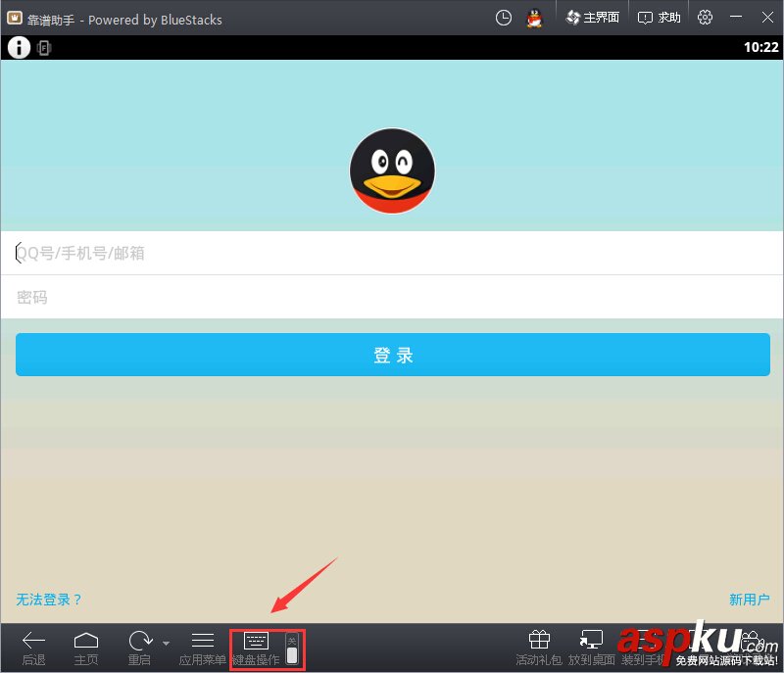
Task: Open the info icon in the status bar
Action: tap(19, 47)
